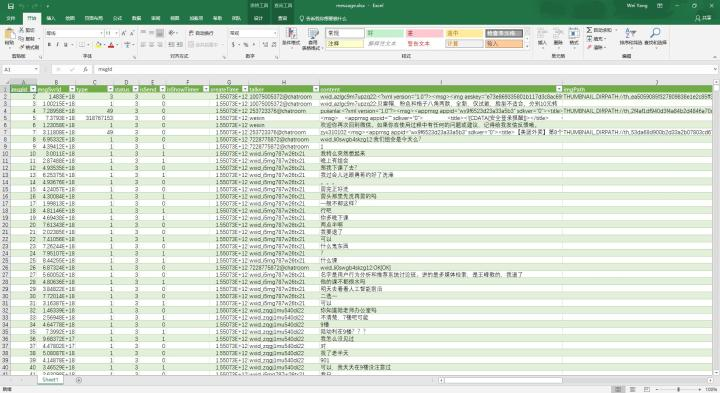
Task: Open the msgId column filter dropdown
Action: [x=33, y=89]
